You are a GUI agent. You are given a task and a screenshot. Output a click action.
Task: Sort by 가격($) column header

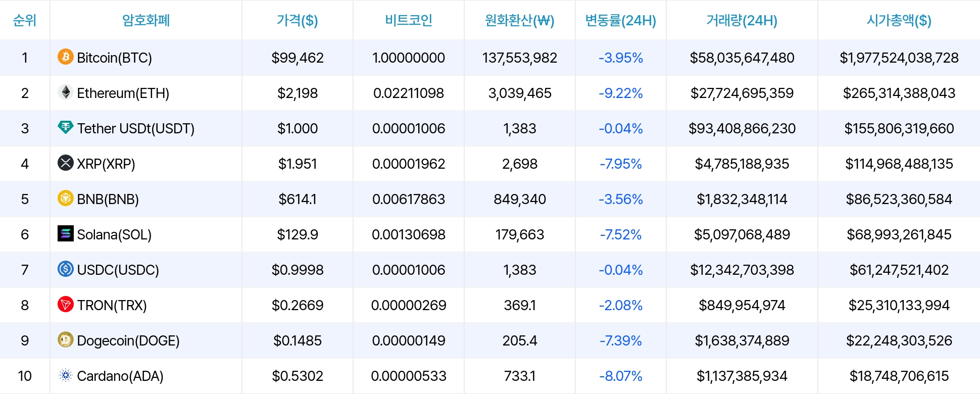(297, 20)
